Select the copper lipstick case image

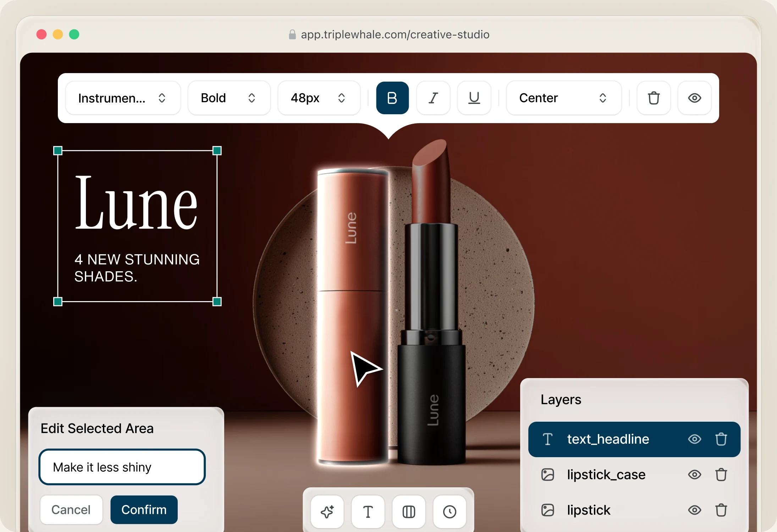click(x=353, y=316)
